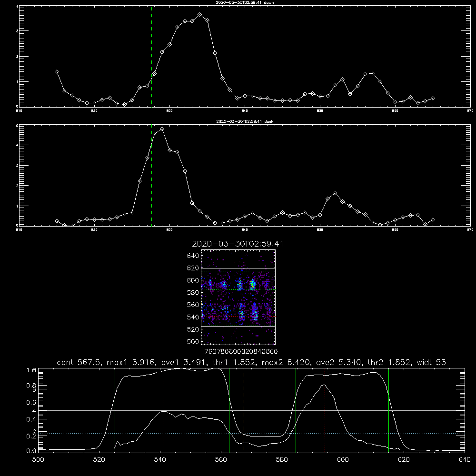Image resolution: width=476 pixels, height=476 pixels.
Task: Select the spectral image thumbnail in the center
Action: [238, 297]
